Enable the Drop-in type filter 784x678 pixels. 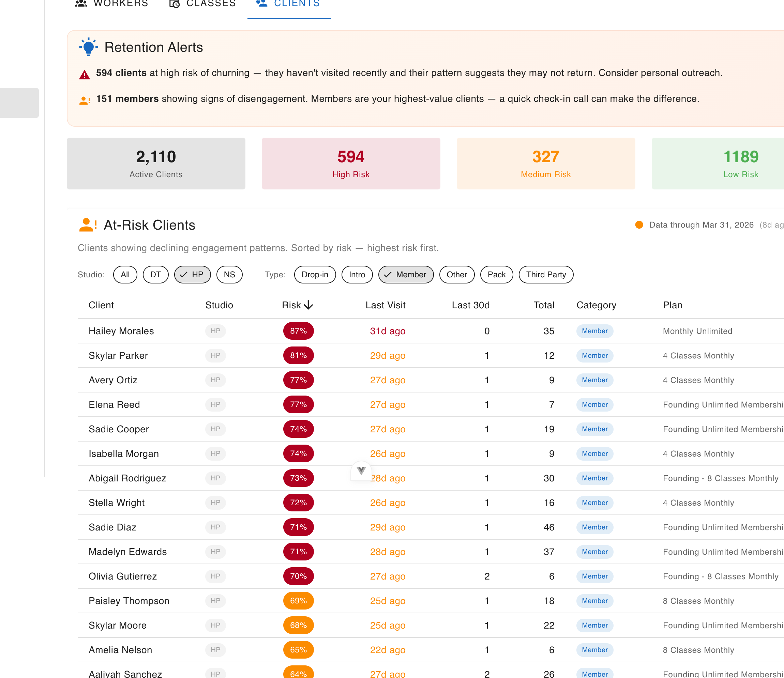pyautogui.click(x=315, y=275)
